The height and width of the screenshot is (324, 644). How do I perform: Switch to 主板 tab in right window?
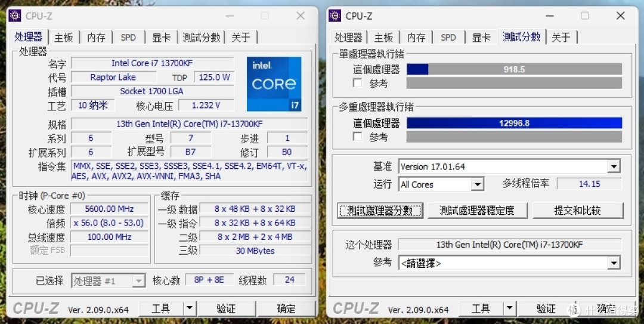(x=383, y=38)
